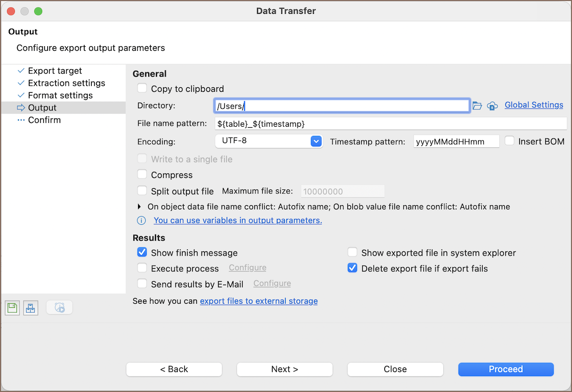The width and height of the screenshot is (572, 392).
Task: Expand the file name conflict section triangle
Action: pyautogui.click(x=139, y=207)
